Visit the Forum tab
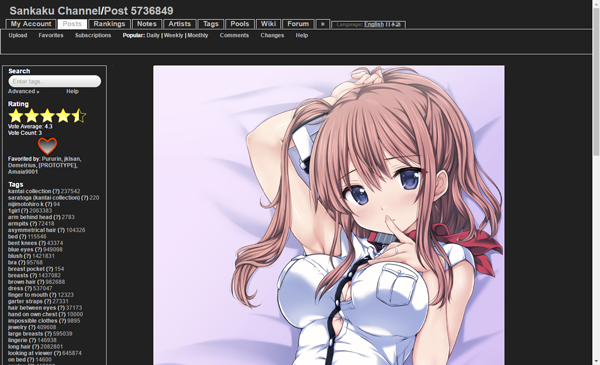 point(298,24)
